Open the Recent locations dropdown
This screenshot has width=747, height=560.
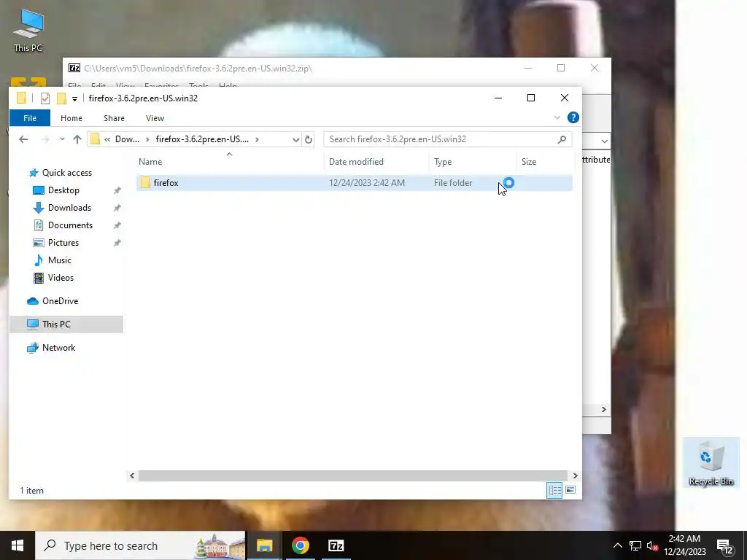click(x=62, y=139)
